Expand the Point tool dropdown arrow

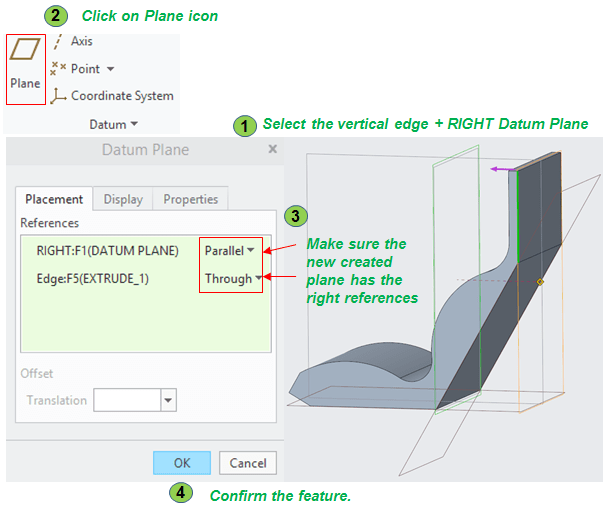point(110,69)
